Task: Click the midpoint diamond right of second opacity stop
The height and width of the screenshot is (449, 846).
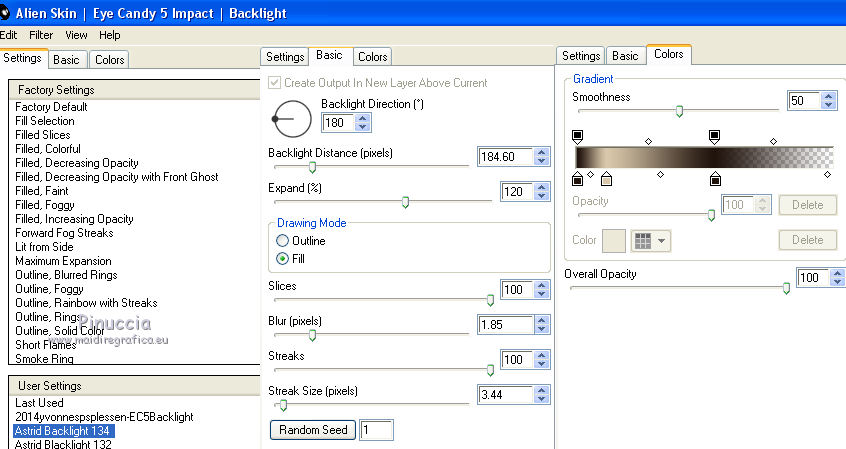Action: [773, 141]
